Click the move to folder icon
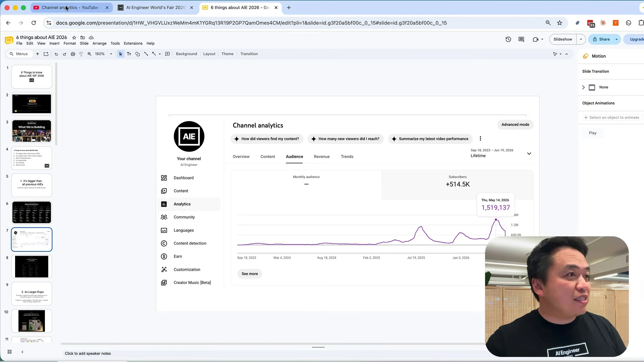Viewport: 644px width, 362px height. point(83,38)
